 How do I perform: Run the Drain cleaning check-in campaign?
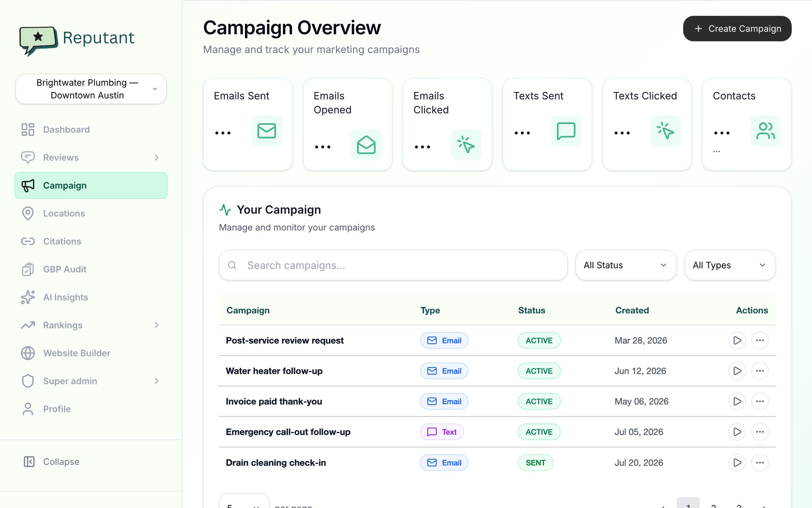737,463
